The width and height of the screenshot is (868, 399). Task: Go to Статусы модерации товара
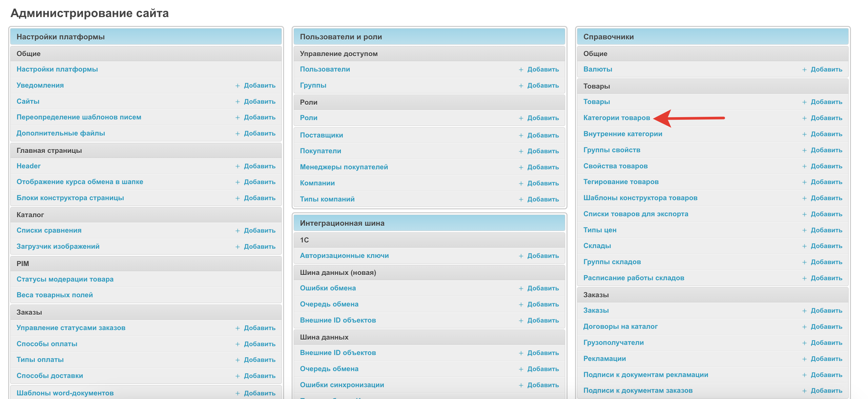[65, 279]
